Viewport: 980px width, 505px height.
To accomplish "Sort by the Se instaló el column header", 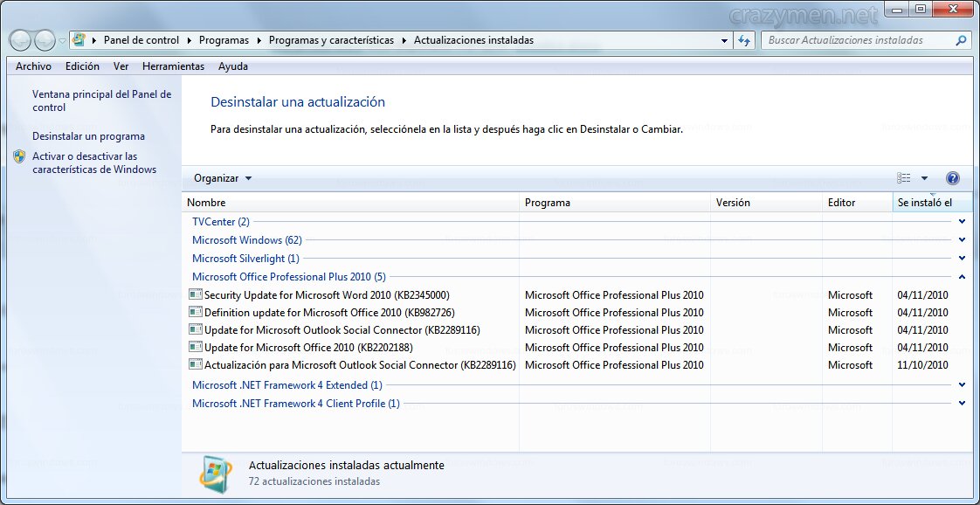I will (x=933, y=203).
